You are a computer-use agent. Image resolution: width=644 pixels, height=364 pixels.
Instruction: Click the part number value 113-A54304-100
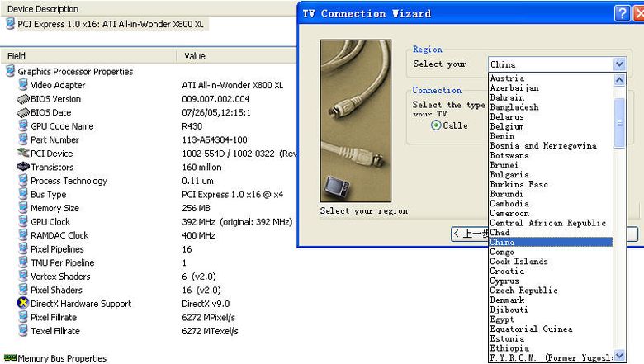[215, 140]
